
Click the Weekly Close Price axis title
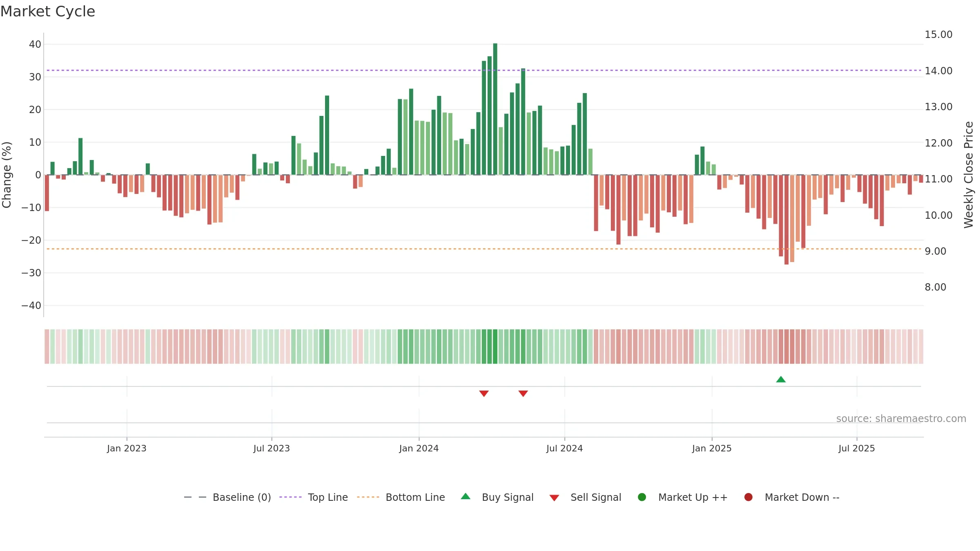[x=969, y=175]
